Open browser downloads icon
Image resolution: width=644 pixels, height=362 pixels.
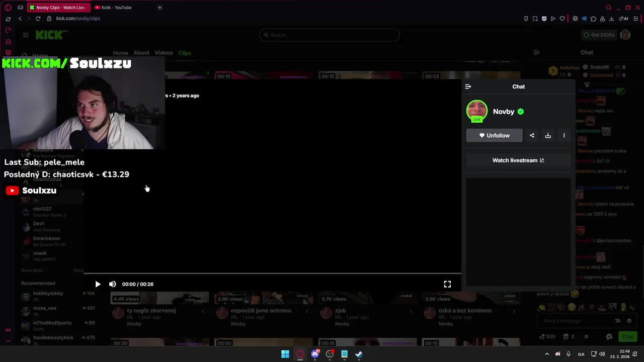point(611,19)
